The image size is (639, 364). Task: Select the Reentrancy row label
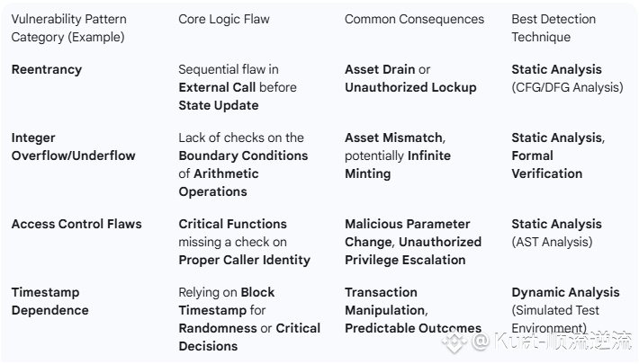point(47,69)
